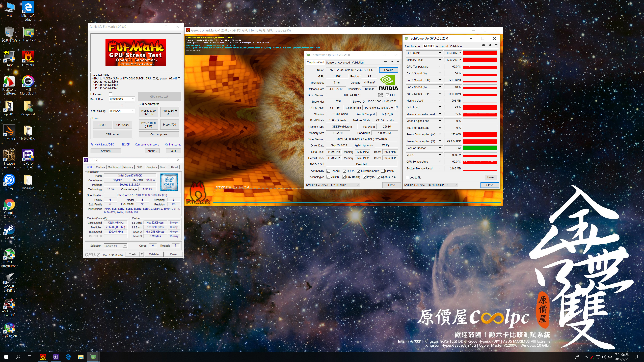The height and width of the screenshot is (362, 644).
Task: Open the vga2016 desktop icon
Action: click(9, 108)
